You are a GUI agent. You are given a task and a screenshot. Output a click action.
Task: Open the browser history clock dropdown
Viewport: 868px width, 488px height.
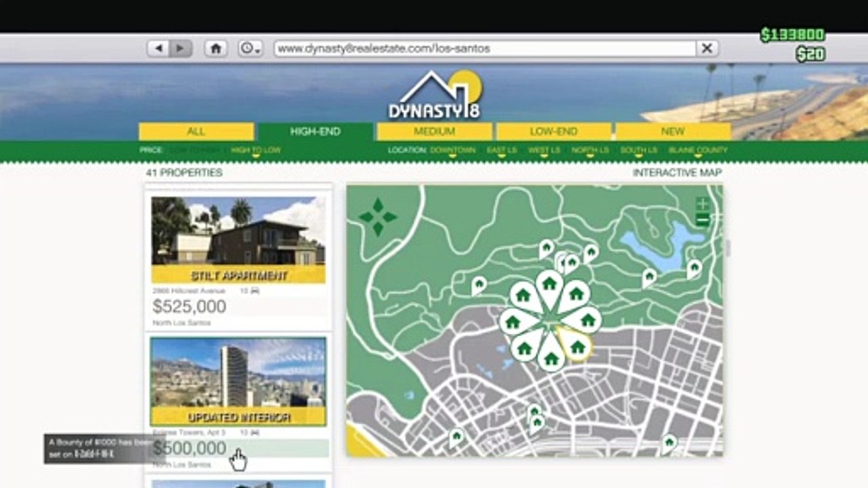click(250, 49)
